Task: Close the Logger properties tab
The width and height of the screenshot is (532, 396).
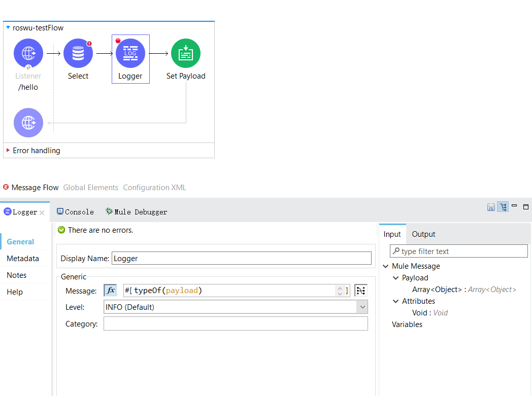Action: pyautogui.click(x=42, y=213)
